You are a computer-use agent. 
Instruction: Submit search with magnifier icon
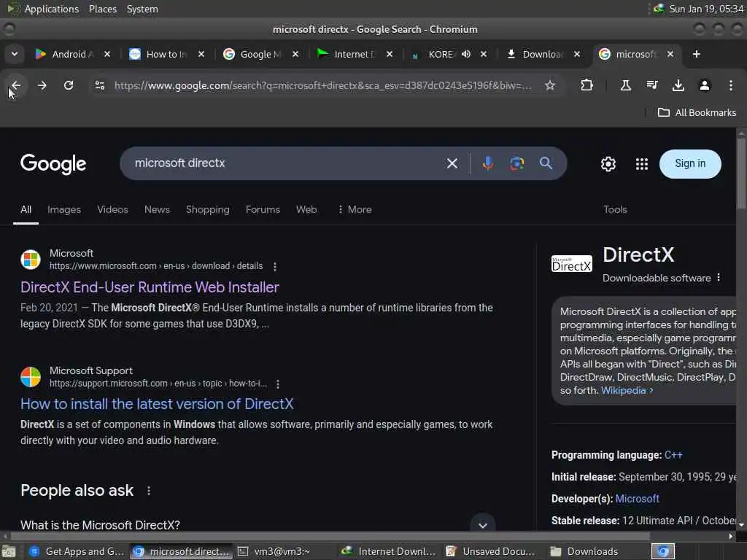[x=546, y=163]
